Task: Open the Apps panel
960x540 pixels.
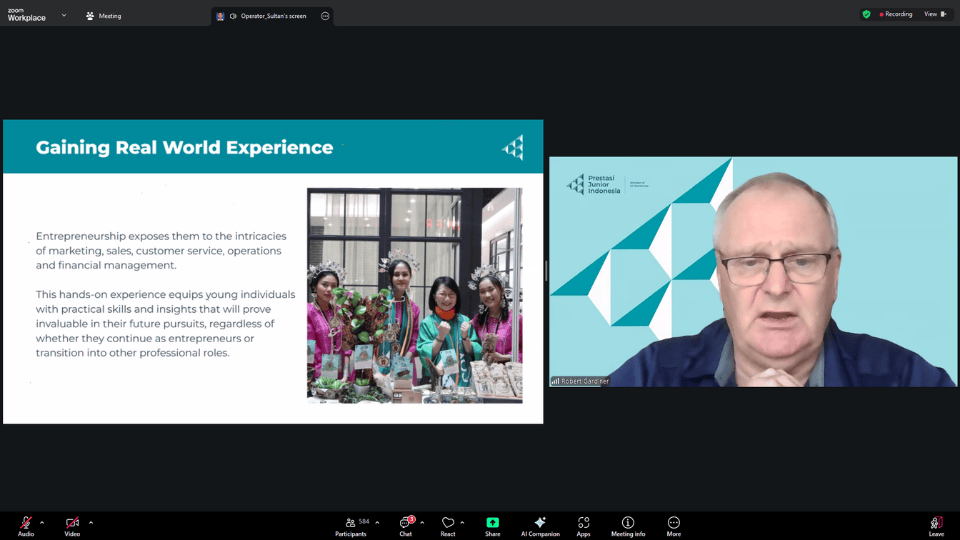Action: point(583,523)
